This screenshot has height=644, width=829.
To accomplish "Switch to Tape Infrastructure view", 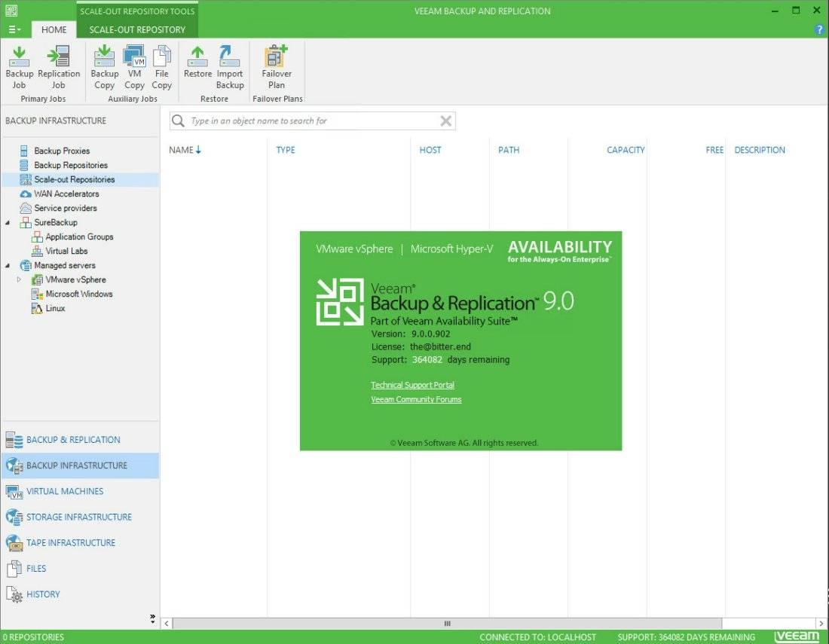I will pos(79,542).
